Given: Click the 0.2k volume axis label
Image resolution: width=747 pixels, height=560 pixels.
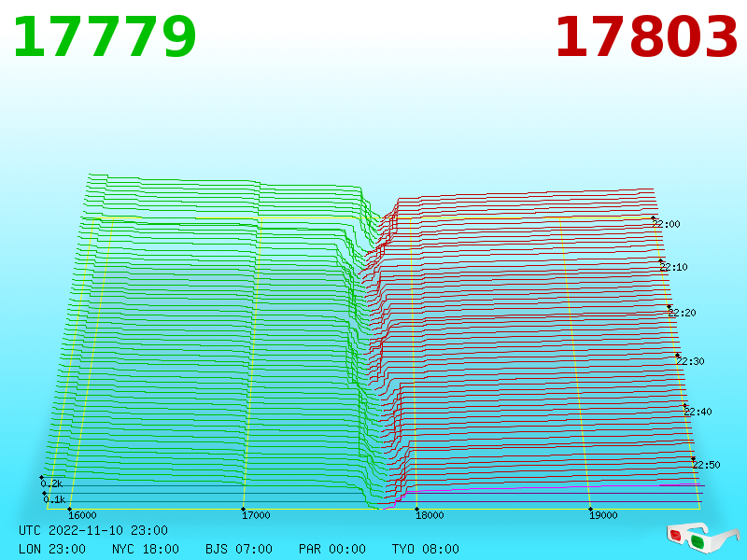Looking at the screenshot, I should pos(51,483).
